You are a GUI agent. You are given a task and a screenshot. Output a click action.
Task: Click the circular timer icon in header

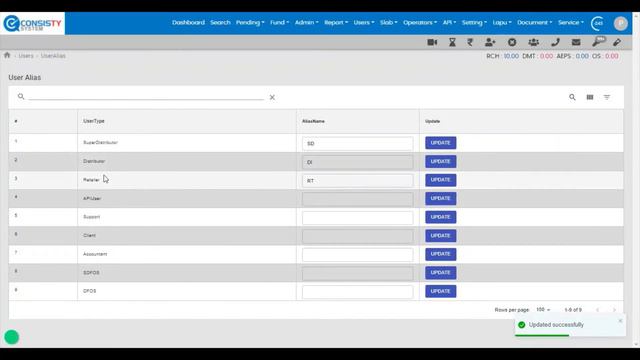click(x=598, y=23)
